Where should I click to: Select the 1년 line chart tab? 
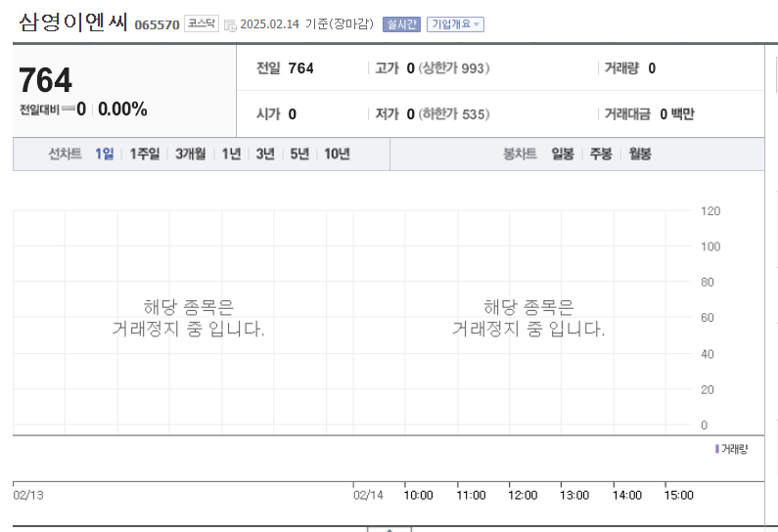(231, 154)
